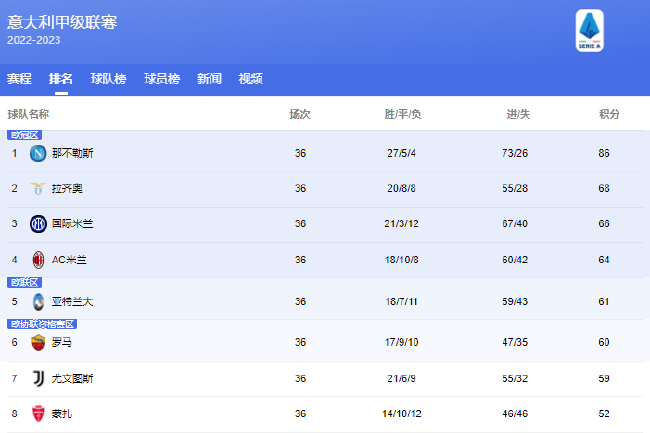The image size is (650, 433).
Task: Click the Serie A league logo
Action: (591, 30)
